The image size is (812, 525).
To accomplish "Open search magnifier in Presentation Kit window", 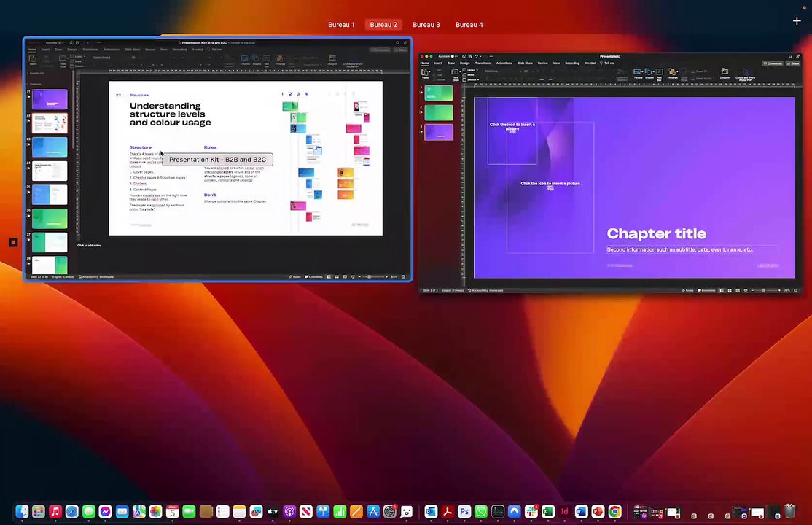I will [398, 42].
